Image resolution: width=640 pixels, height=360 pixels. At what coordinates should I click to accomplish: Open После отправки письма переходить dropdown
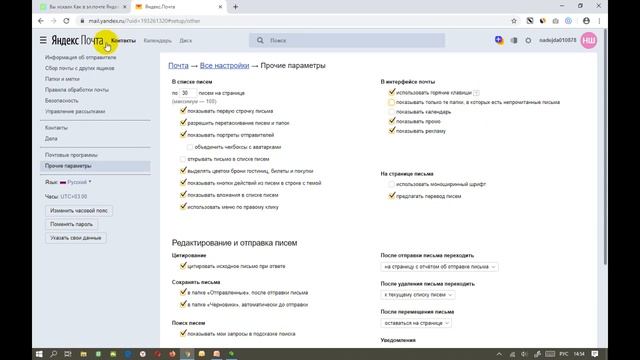pos(439,267)
